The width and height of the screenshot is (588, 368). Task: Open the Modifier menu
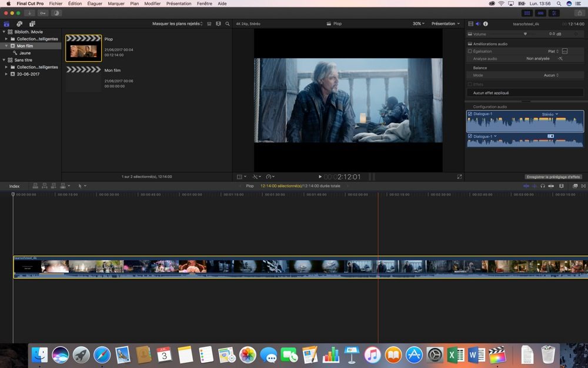tap(152, 4)
